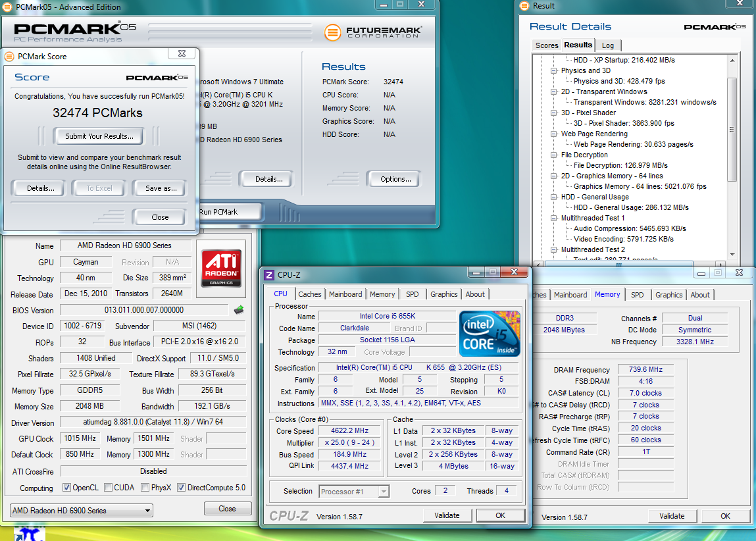
Task: Collapse the File Decryption node
Action: pos(553,155)
